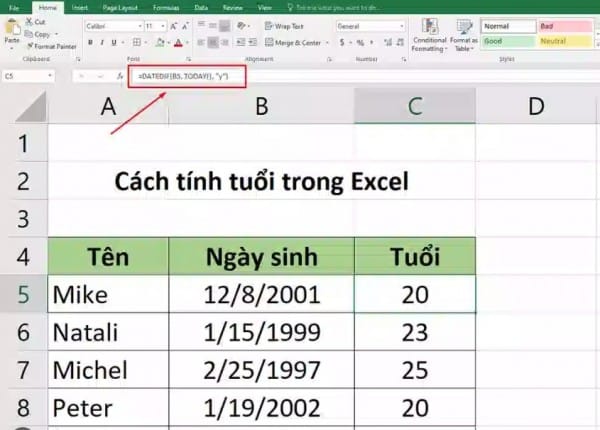Click the Insert Function fx icon
Image resolution: width=600 pixels, height=430 pixels.
coord(120,76)
